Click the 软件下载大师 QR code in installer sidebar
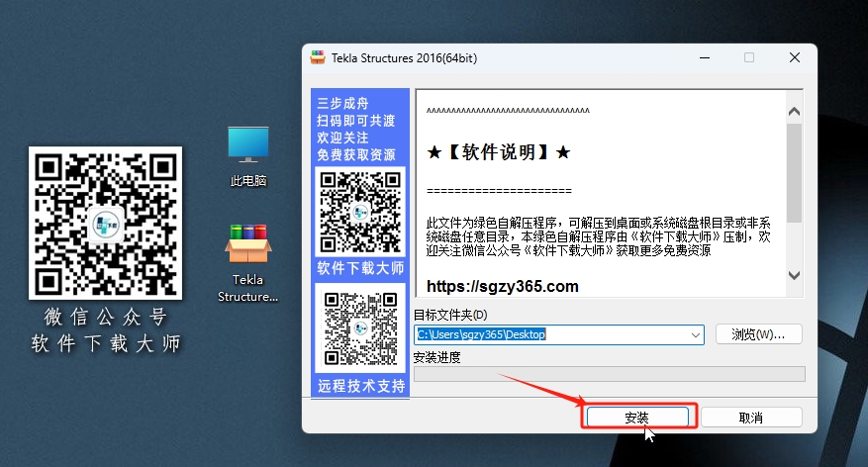Image resolution: width=868 pixels, height=467 pixels. (x=360, y=212)
